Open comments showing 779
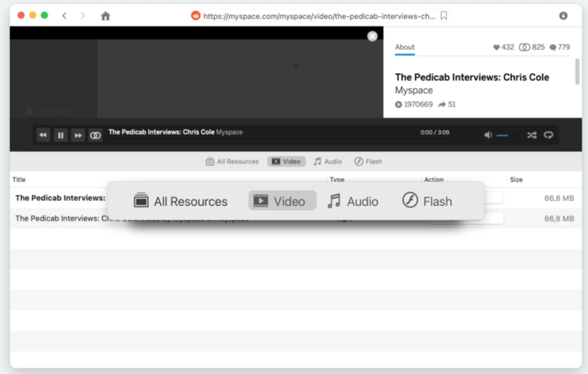Viewport: 588px width, 374px height. point(553,47)
